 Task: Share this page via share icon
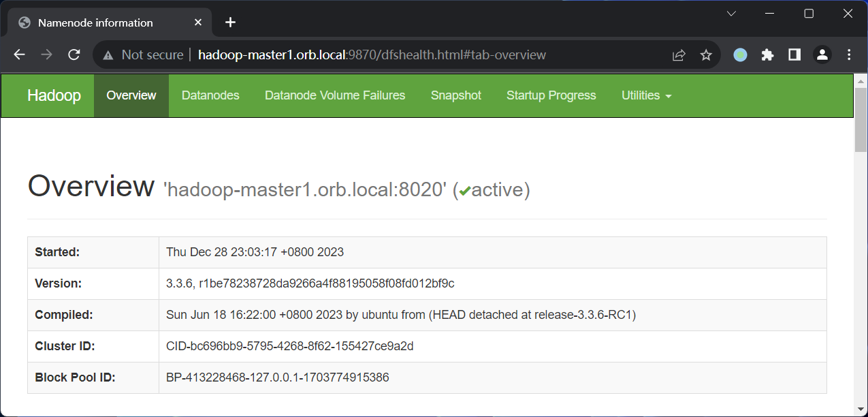pyautogui.click(x=679, y=55)
